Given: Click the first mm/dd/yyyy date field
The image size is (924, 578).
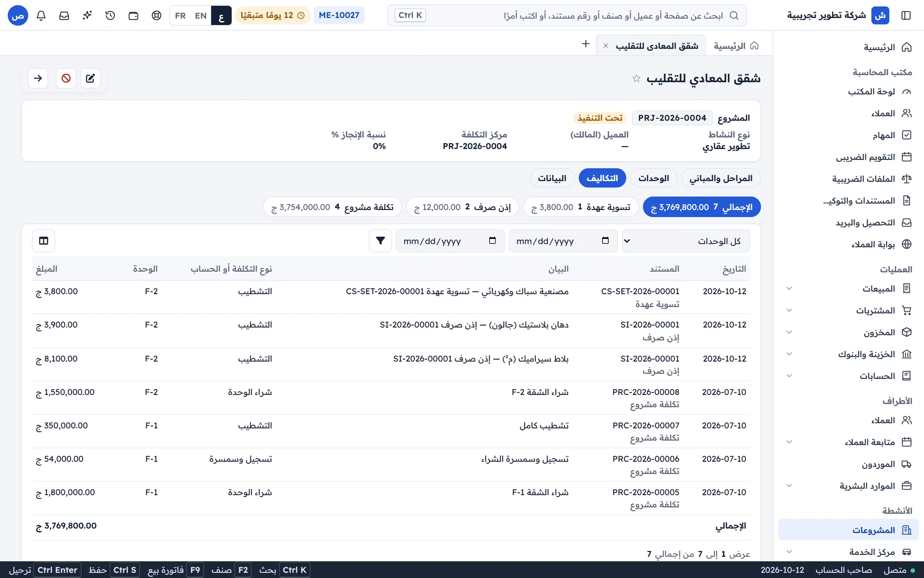Looking at the screenshot, I should [x=563, y=241].
